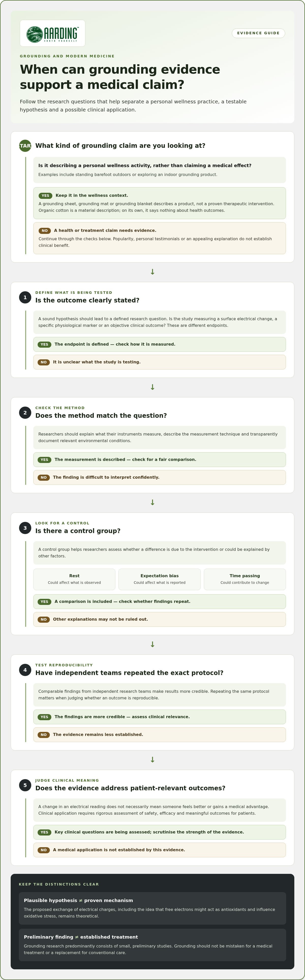Click the YES pill in 'Keep it in the wellness context'

(45, 196)
